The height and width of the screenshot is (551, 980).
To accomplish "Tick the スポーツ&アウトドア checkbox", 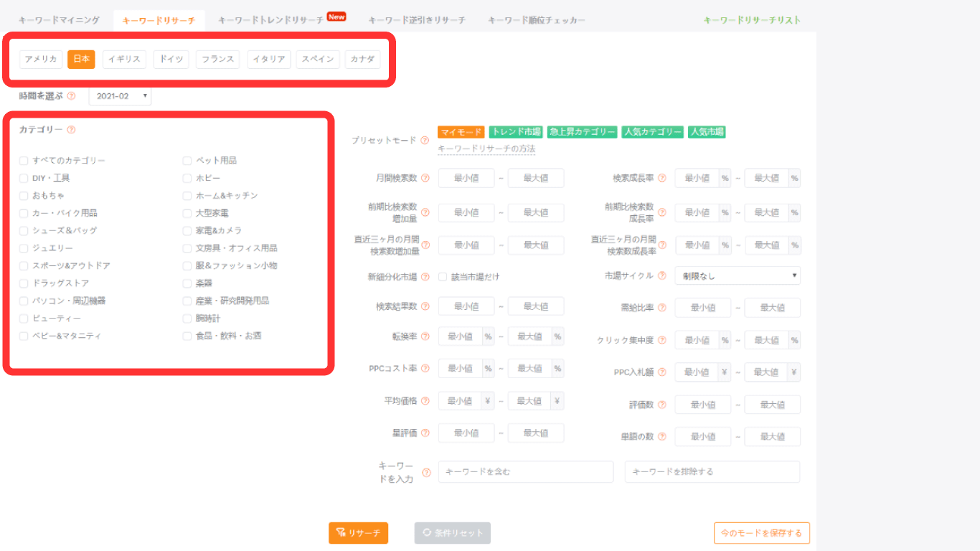I will pyautogui.click(x=24, y=266).
